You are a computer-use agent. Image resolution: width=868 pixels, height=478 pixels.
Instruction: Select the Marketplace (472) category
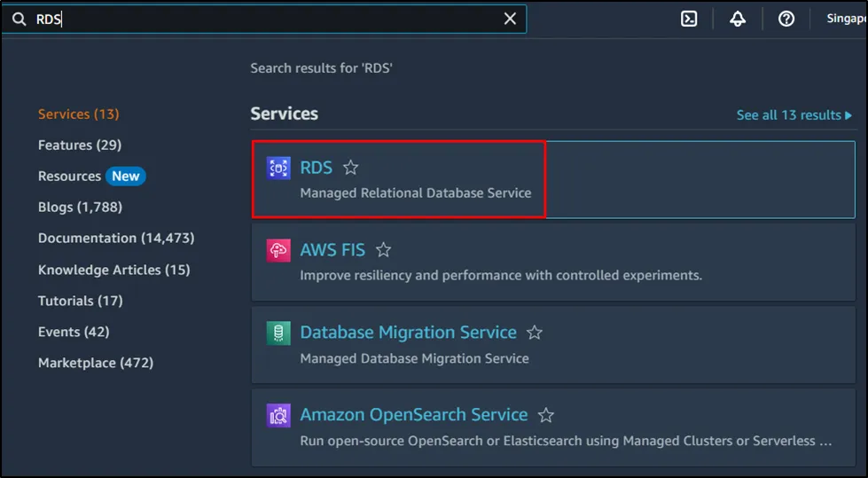96,363
